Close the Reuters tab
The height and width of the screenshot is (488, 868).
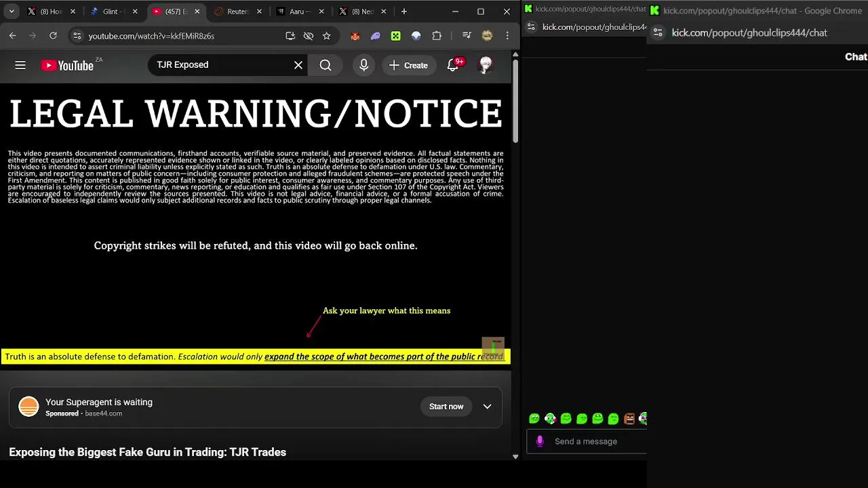pyautogui.click(x=259, y=12)
